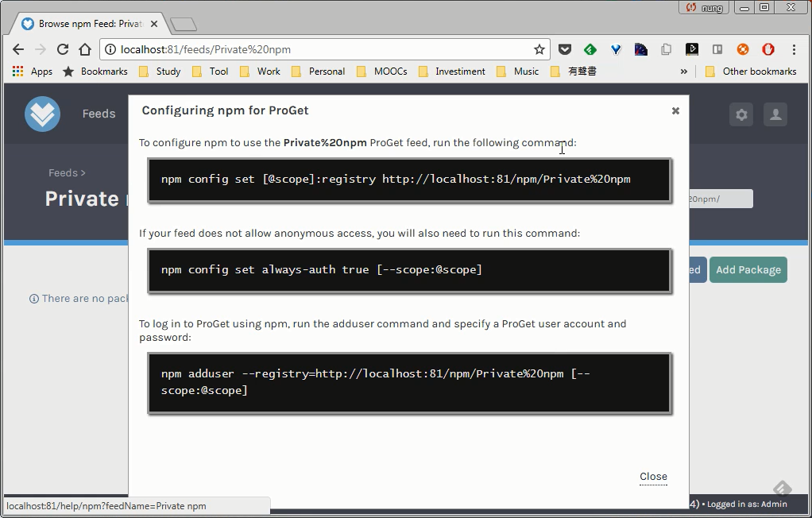Viewport: 812px width, 518px height.
Task: Click the Close link in the dialog
Action: [x=654, y=476]
